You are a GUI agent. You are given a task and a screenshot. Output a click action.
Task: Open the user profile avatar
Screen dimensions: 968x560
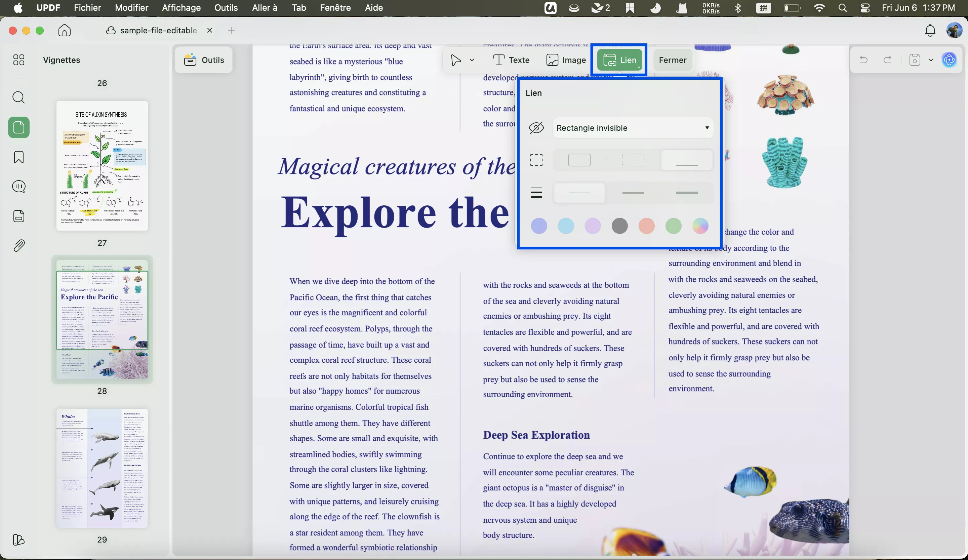954,30
